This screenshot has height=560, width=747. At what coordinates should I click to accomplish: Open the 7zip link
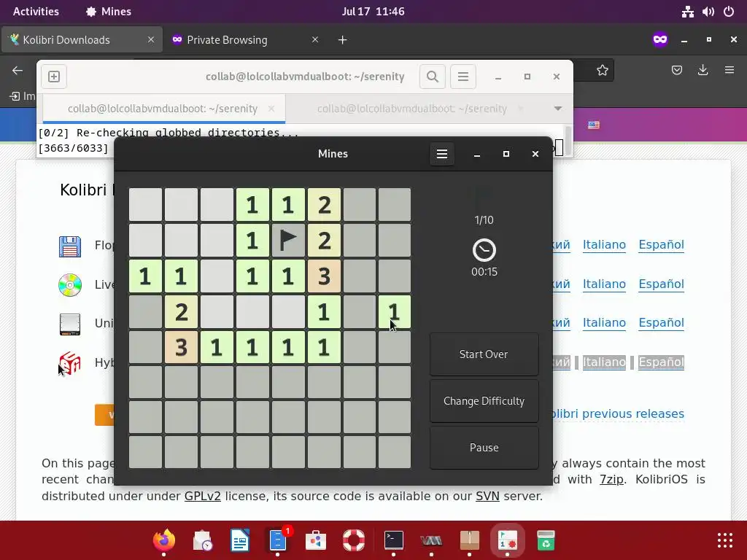click(x=611, y=480)
